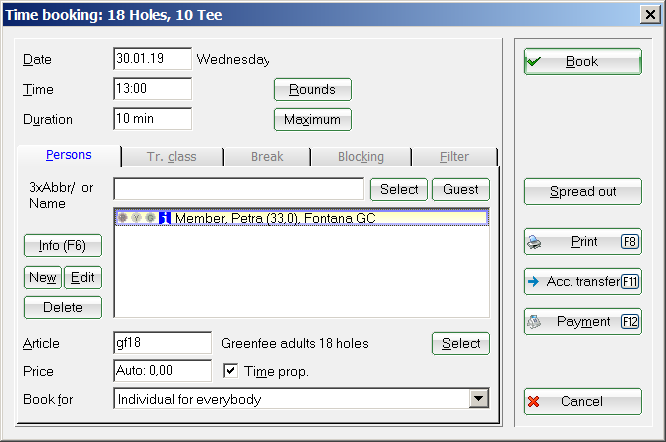Open the Blocking tab
This screenshot has width=666, height=442.
click(361, 157)
